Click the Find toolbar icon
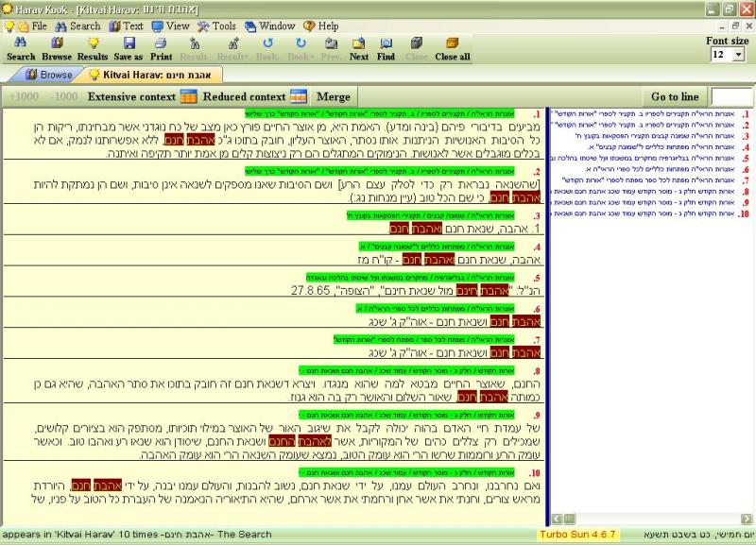This screenshot has height=545, width=756. [x=386, y=43]
